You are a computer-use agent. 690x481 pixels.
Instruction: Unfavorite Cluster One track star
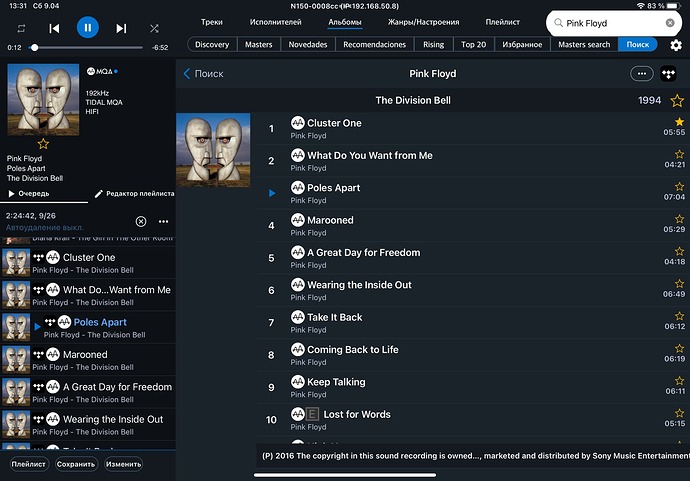[679, 121]
